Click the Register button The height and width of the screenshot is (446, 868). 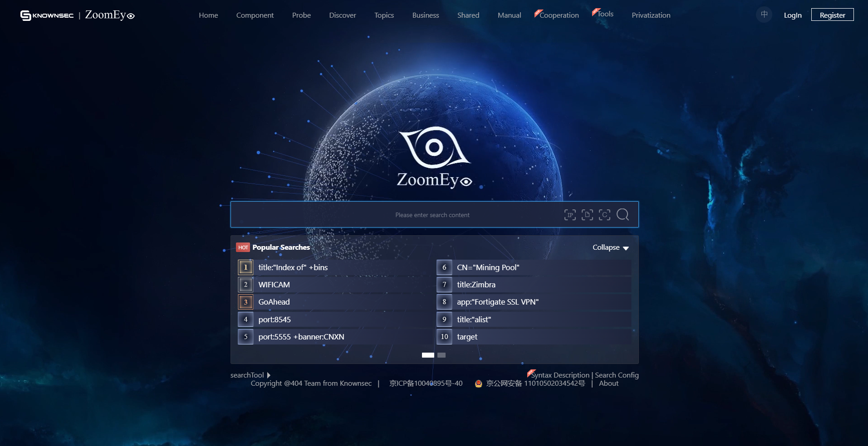click(832, 15)
